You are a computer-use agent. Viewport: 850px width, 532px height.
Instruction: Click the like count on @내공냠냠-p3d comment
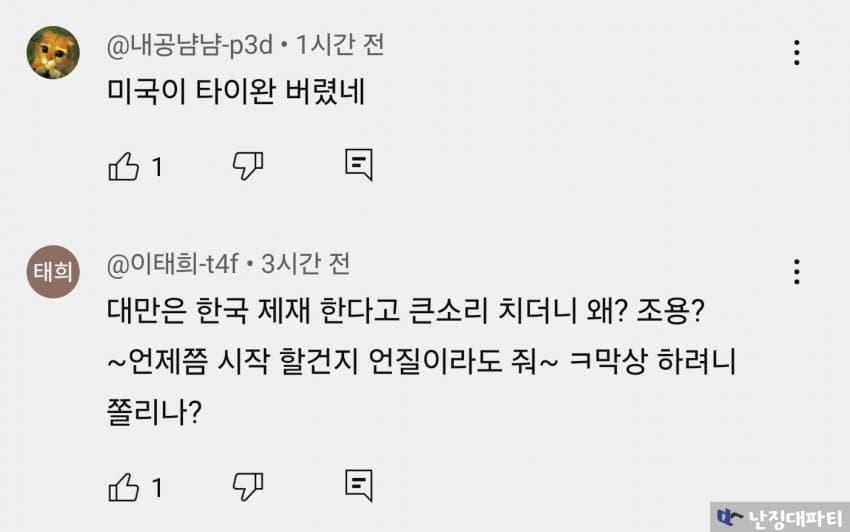(x=157, y=167)
